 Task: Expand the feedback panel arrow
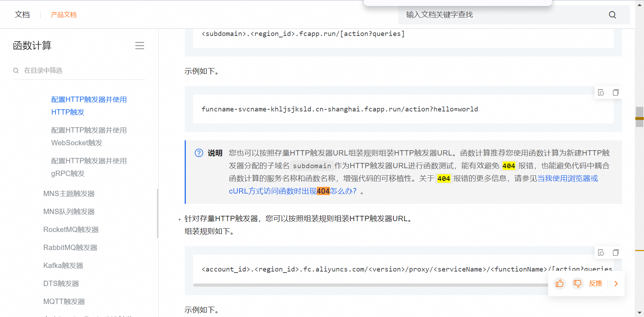point(616,284)
